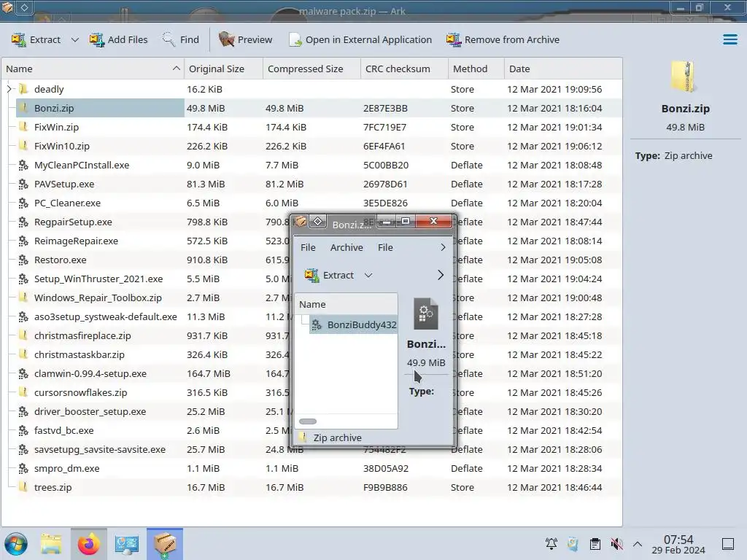Click the Ark taskbar icon
The width and height of the screenshot is (747, 560).
pyautogui.click(x=165, y=544)
